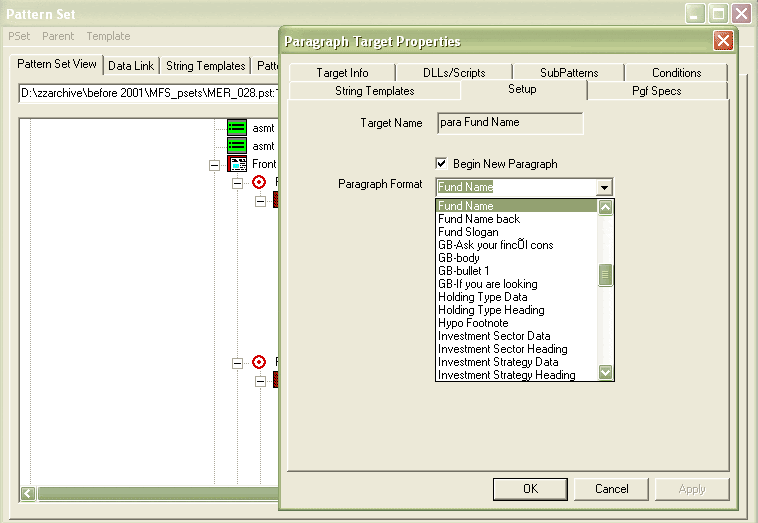Click the dropdown list scrollbar thumb
Viewport: 758px width, 523px height.
(x=605, y=275)
